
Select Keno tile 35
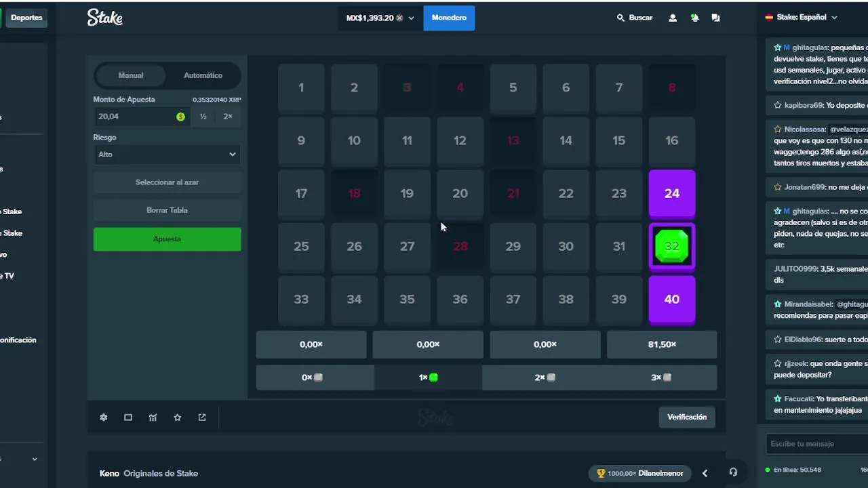pyautogui.click(x=407, y=299)
